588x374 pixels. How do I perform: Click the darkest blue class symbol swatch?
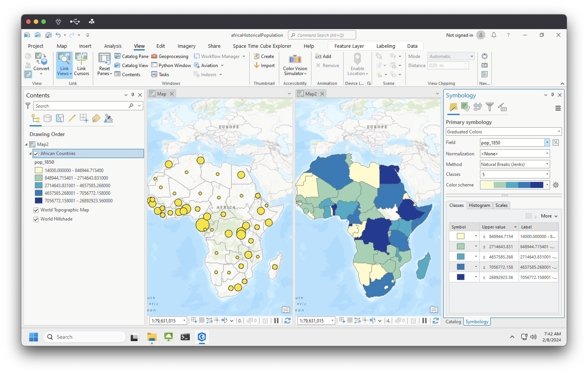tap(460, 277)
